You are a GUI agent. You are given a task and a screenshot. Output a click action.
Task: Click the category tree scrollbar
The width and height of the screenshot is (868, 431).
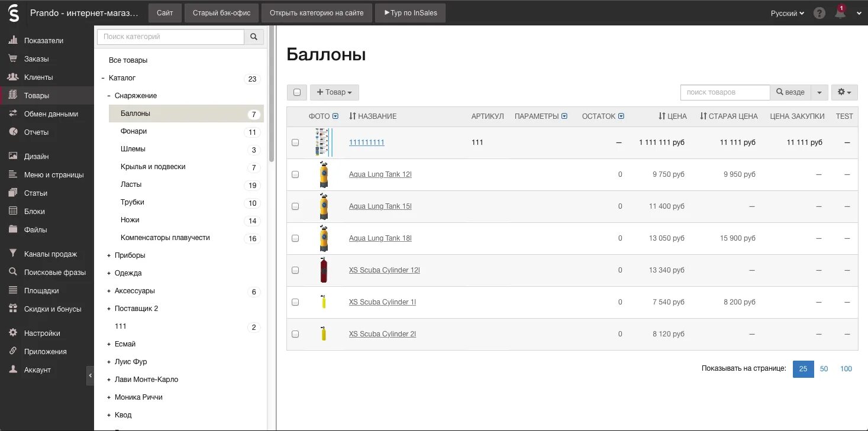coord(272,95)
